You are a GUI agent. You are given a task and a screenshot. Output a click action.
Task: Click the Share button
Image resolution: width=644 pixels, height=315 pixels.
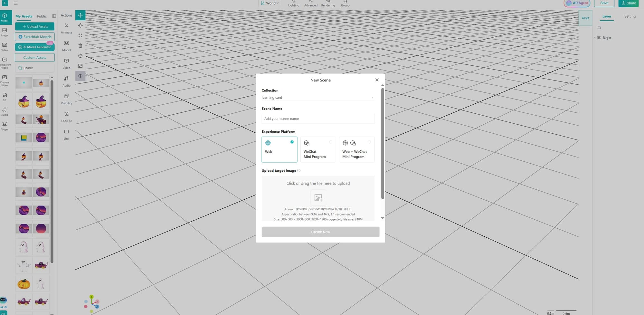point(629,3)
